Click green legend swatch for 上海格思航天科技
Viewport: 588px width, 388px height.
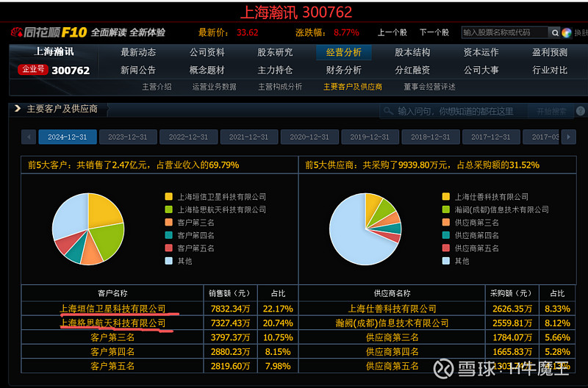(169, 209)
